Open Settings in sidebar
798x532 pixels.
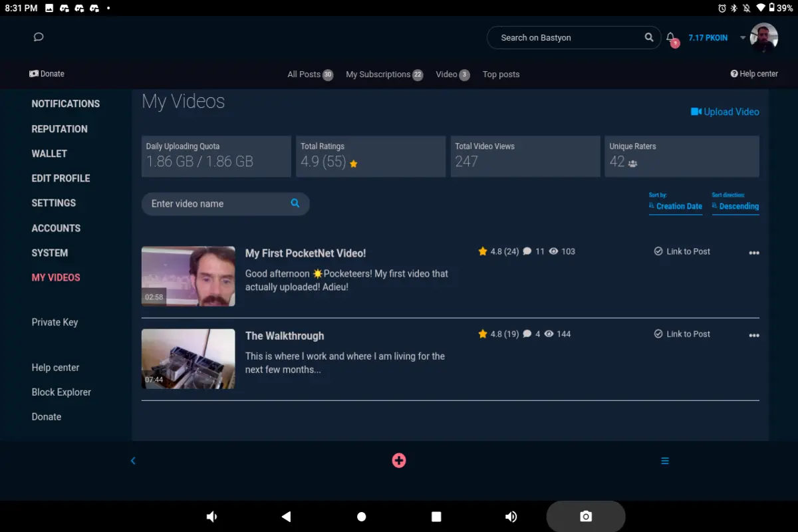[x=54, y=203]
